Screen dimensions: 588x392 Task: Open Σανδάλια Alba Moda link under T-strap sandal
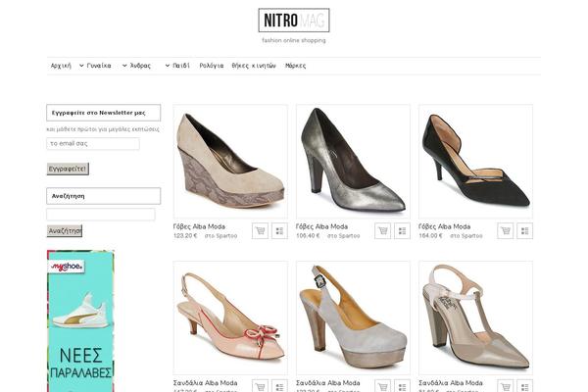click(x=451, y=383)
